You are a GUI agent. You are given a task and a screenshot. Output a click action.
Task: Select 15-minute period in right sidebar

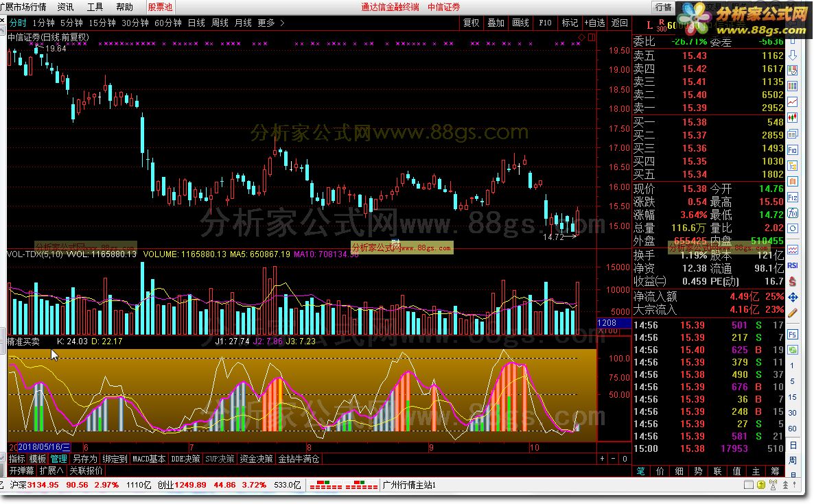[792, 397]
